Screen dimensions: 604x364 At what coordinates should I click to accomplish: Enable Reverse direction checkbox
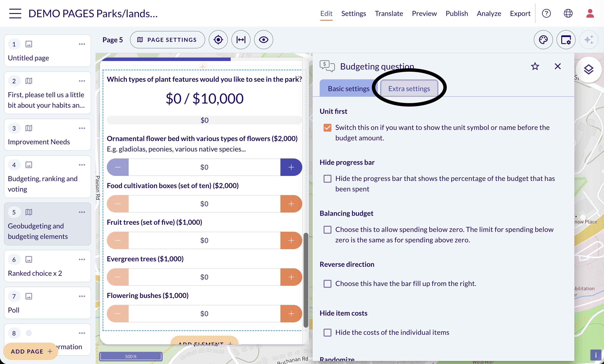point(327,284)
